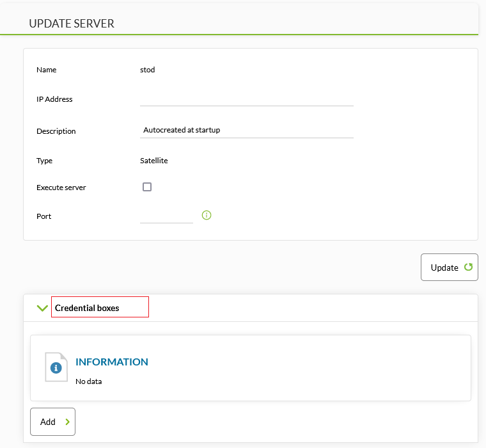Click the green arrow icon on Add button
486x448 pixels.
coord(67,422)
